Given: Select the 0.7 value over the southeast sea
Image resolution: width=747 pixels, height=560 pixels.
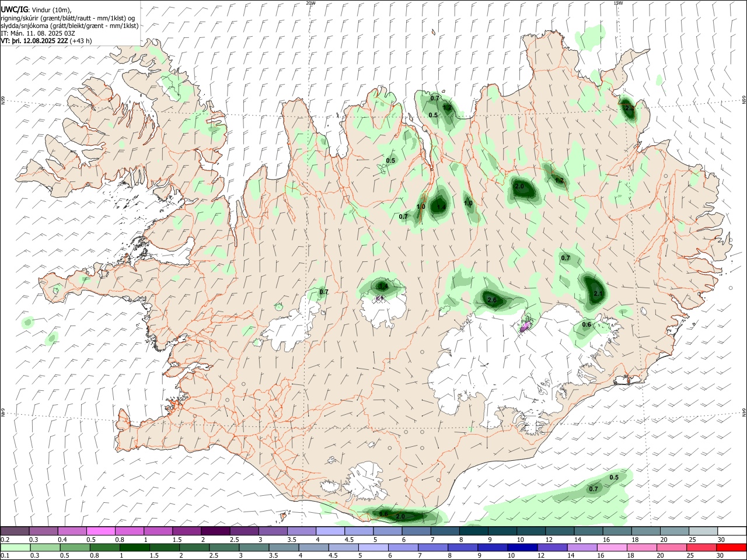Looking at the screenshot, I should [x=594, y=489].
